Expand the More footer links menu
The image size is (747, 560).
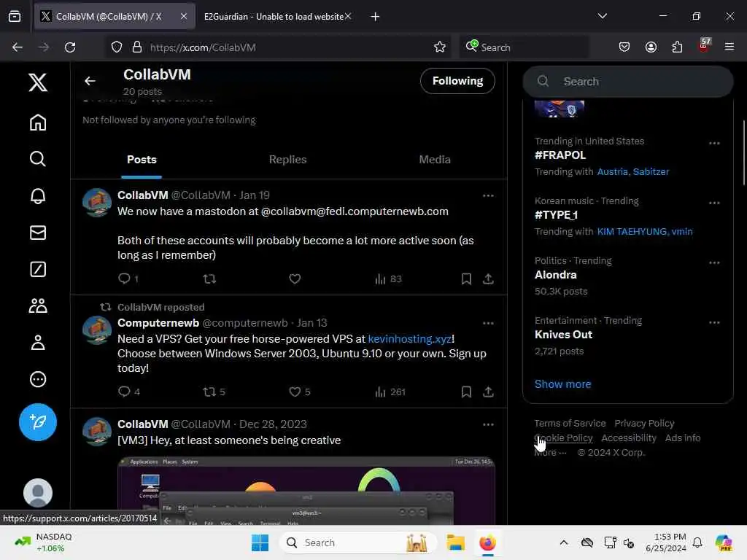coord(550,452)
